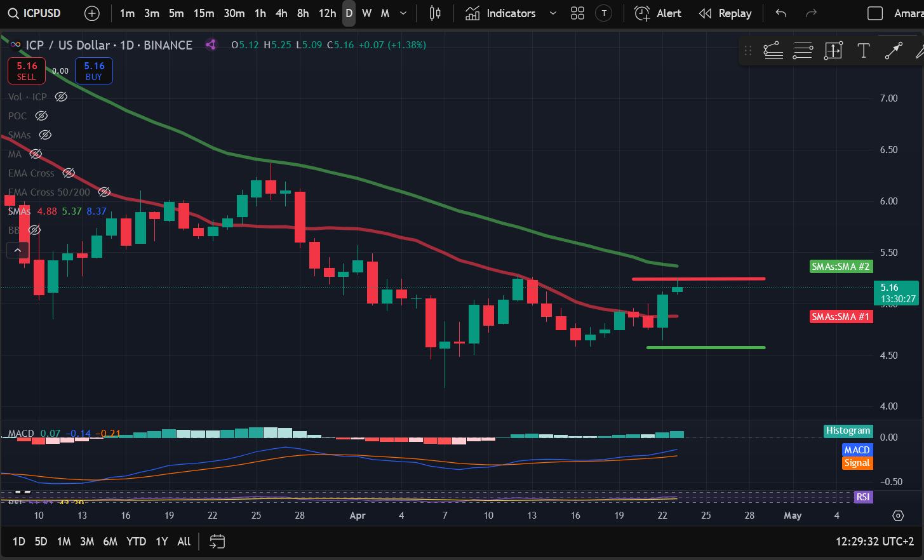This screenshot has height=560, width=924.
Task: Click the ICP infinity logo in chart legend
Action: click(15, 45)
